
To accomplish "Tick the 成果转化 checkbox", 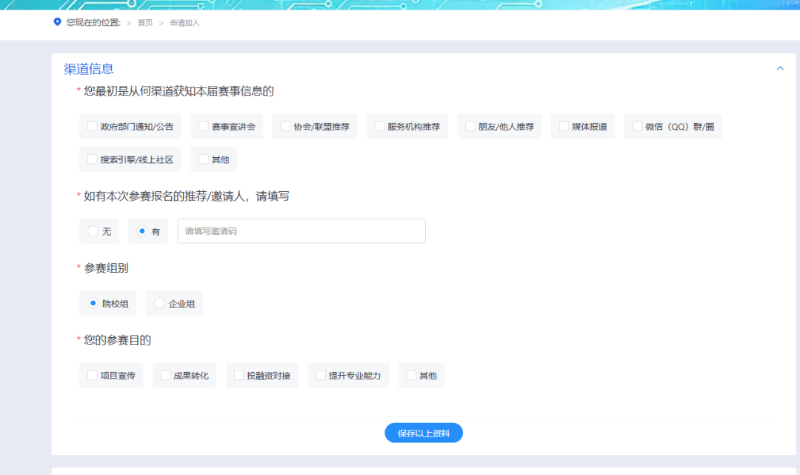I will pos(166,375).
